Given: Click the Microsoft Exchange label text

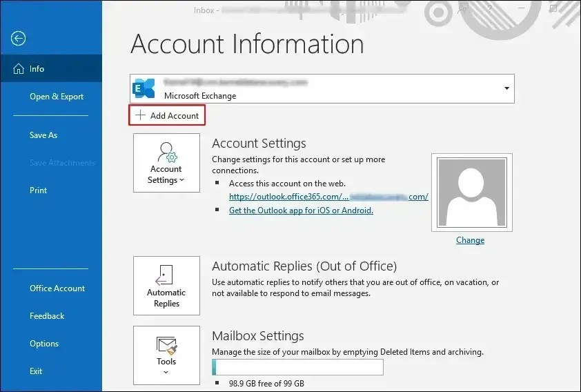Looking at the screenshot, I should click(200, 96).
